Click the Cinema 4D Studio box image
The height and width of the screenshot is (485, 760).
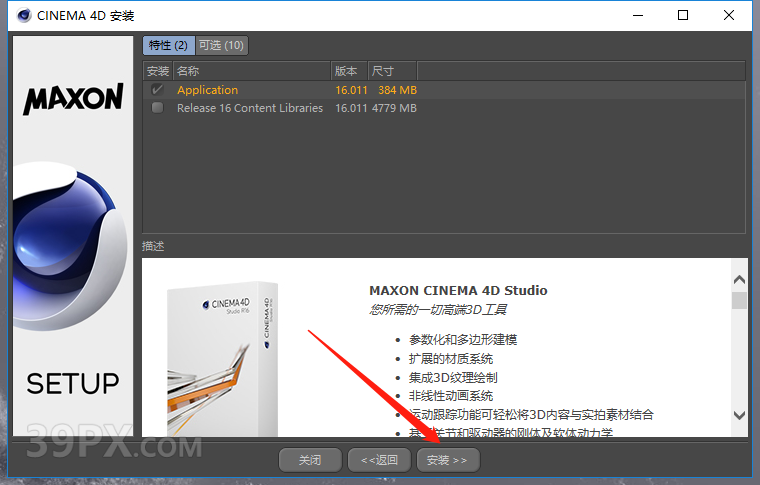click(222, 359)
